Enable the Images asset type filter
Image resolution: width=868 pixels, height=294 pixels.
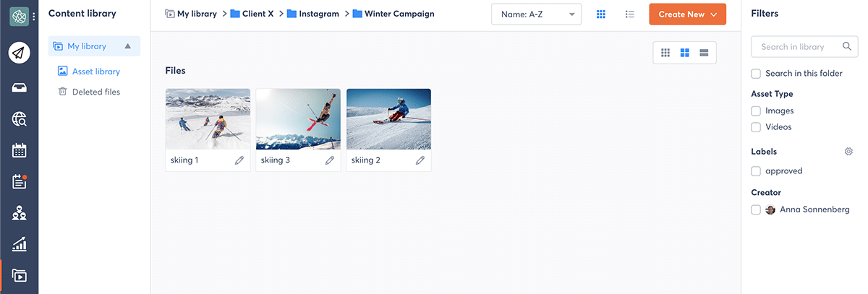pyautogui.click(x=756, y=111)
